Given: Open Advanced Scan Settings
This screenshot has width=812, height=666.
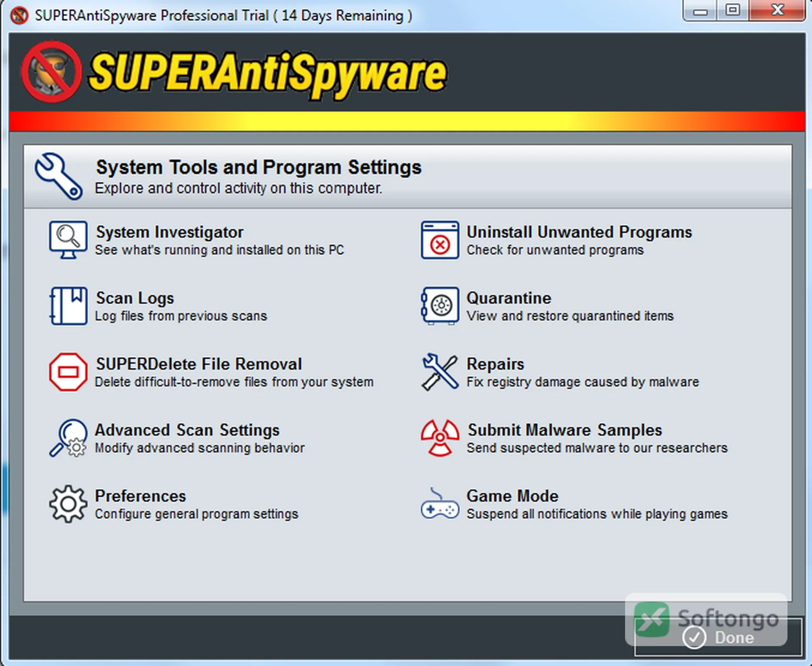Looking at the screenshot, I should 187,430.
